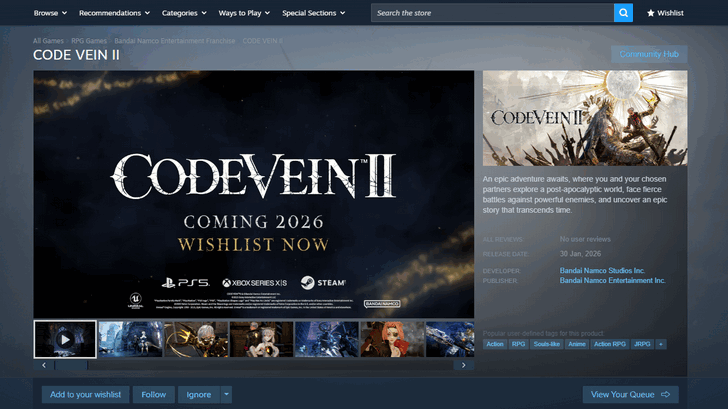Viewport: 728px width, 409px height.
Task: Go to All Games breadcrumb
Action: click(x=48, y=41)
